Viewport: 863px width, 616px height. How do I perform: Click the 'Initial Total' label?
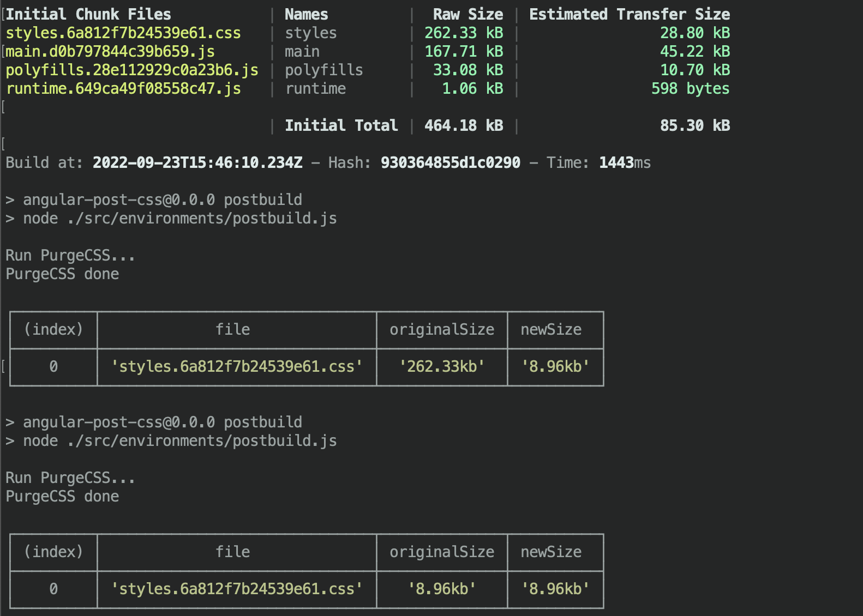(x=341, y=126)
